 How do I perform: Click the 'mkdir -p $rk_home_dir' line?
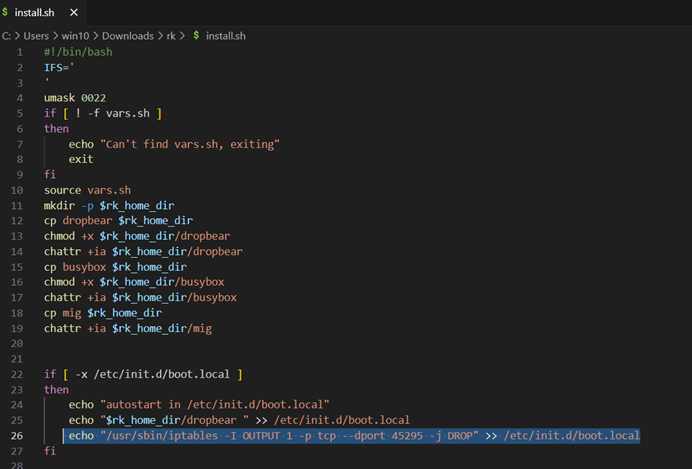(109, 206)
